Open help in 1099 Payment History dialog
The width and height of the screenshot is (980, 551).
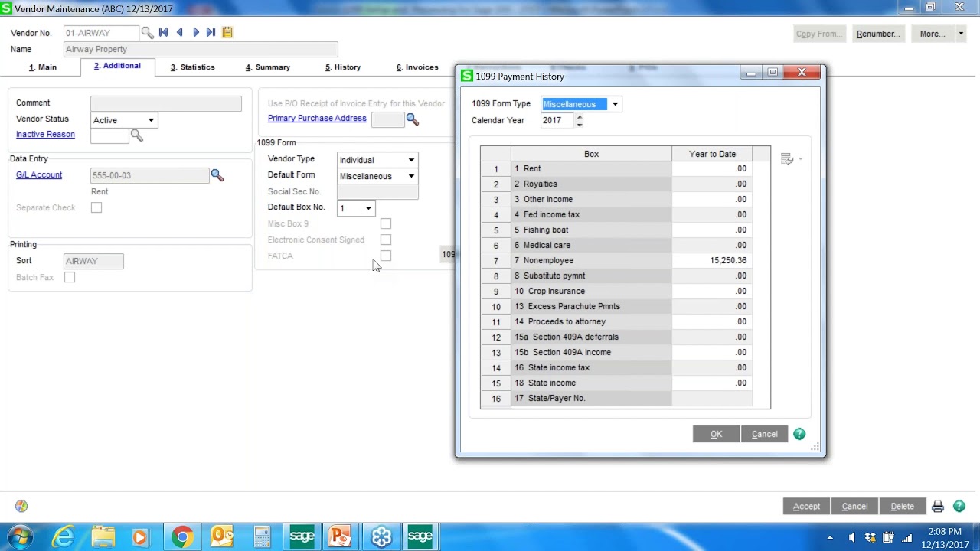click(799, 434)
